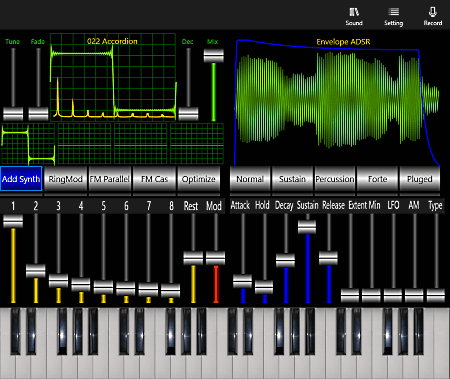Screen dimensions: 450x379
Task: Apply the Forte envelope preset
Action: (x=377, y=179)
